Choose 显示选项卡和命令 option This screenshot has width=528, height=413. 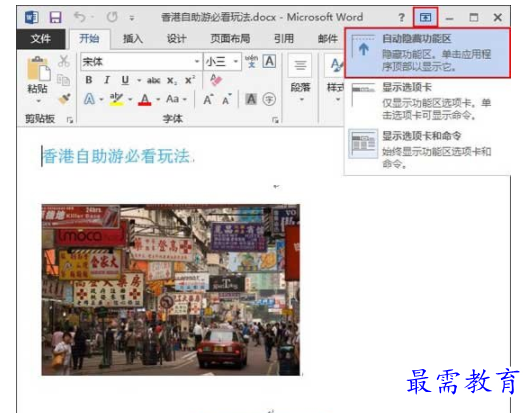tap(427, 150)
